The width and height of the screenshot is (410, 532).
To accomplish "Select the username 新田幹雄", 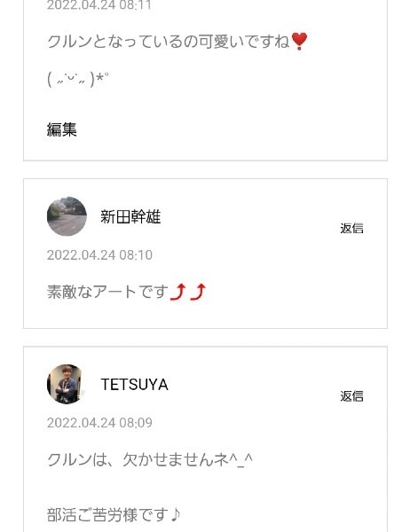I will point(130,216).
